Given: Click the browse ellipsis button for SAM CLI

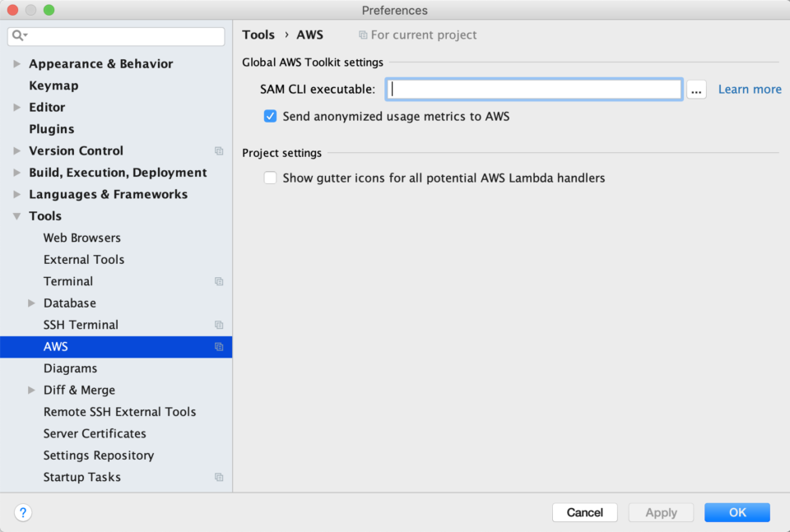Looking at the screenshot, I should click(x=696, y=90).
